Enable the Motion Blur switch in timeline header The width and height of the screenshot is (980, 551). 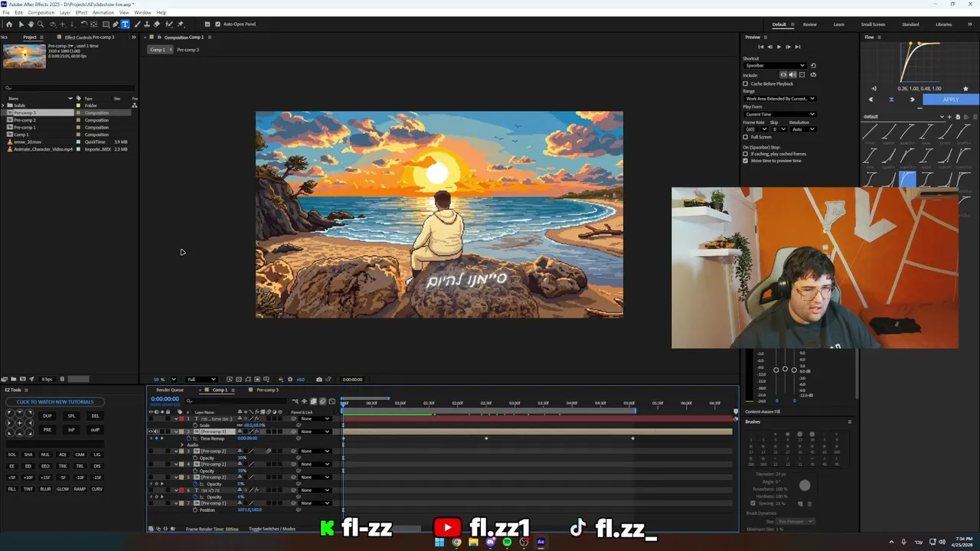tap(322, 401)
